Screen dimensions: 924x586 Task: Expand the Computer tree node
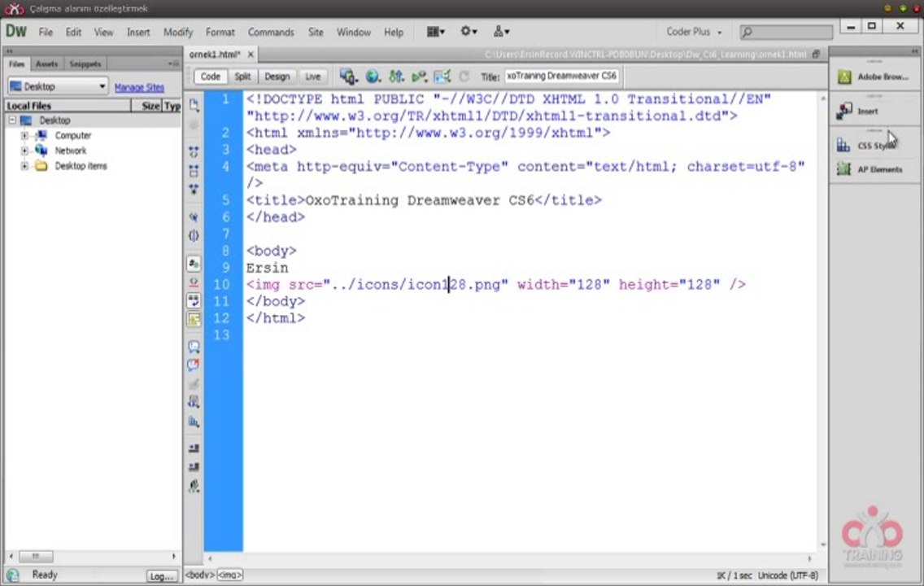(24, 136)
